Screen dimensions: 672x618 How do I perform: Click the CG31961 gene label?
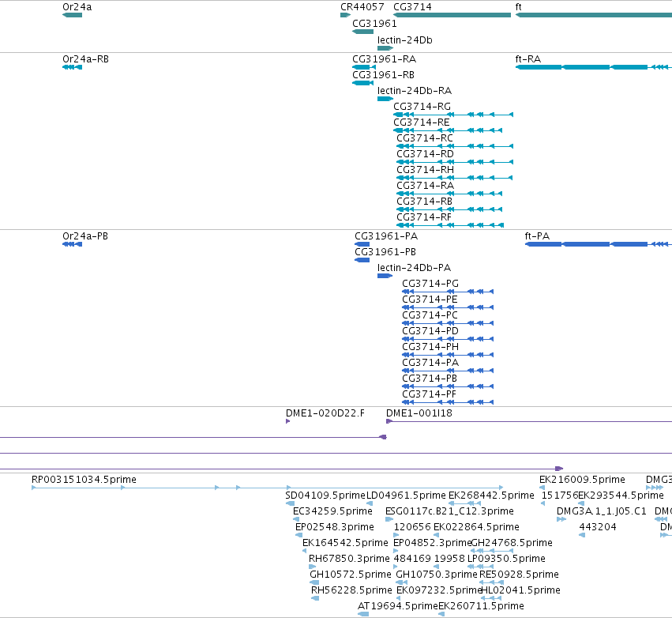tap(374, 24)
